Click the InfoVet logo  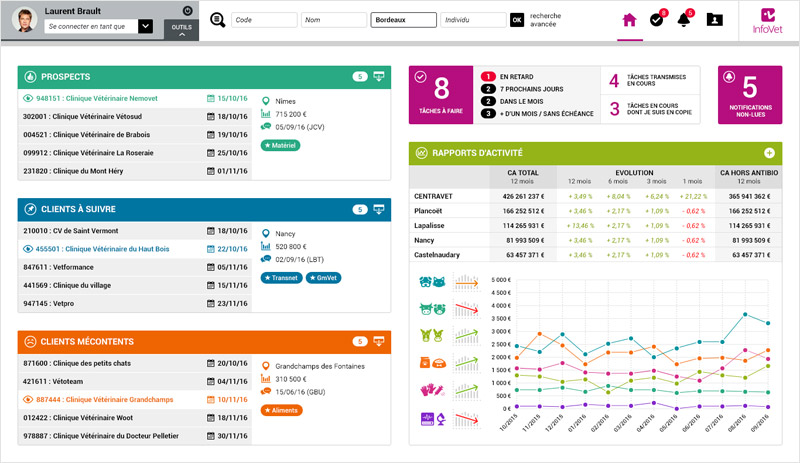767,21
